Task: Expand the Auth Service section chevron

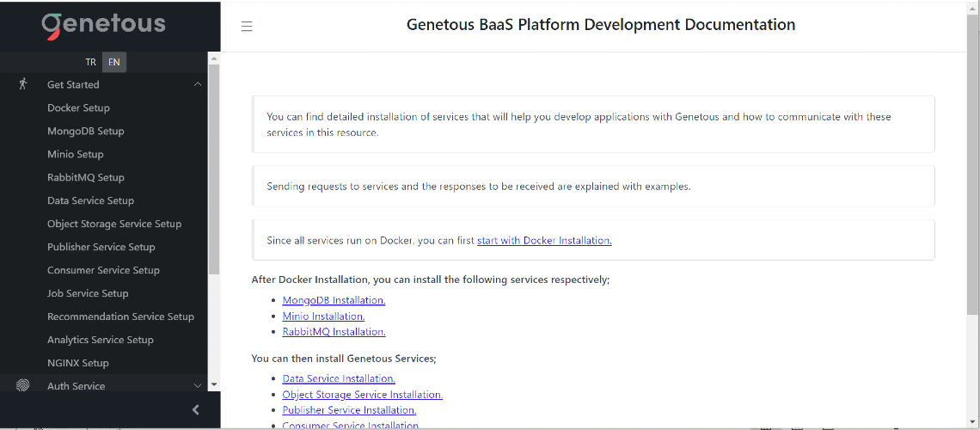Action: click(x=198, y=385)
